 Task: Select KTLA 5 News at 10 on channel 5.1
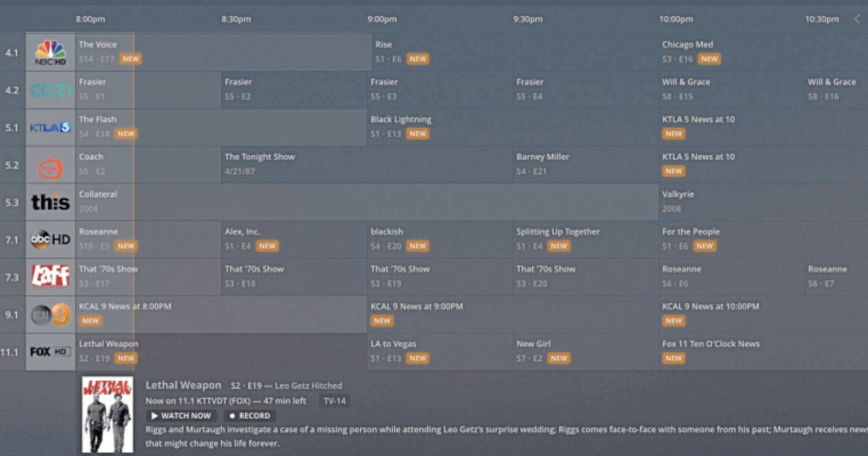(x=763, y=128)
